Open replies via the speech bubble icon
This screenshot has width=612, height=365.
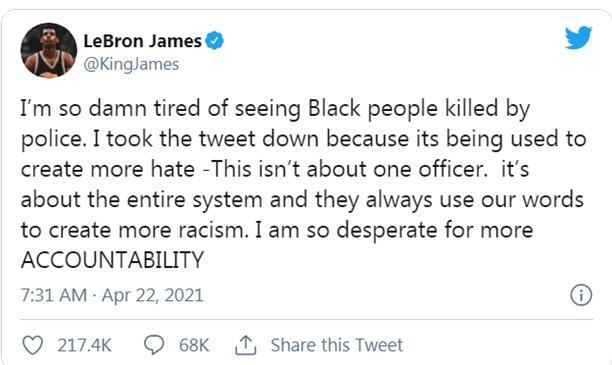pyautogui.click(x=154, y=345)
